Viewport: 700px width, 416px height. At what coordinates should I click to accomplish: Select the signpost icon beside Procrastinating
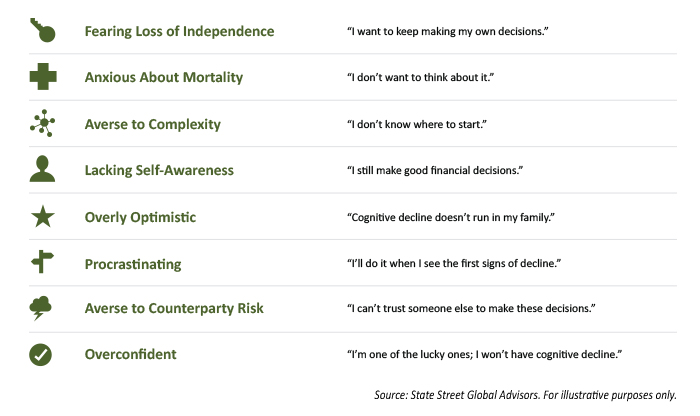[x=42, y=262]
